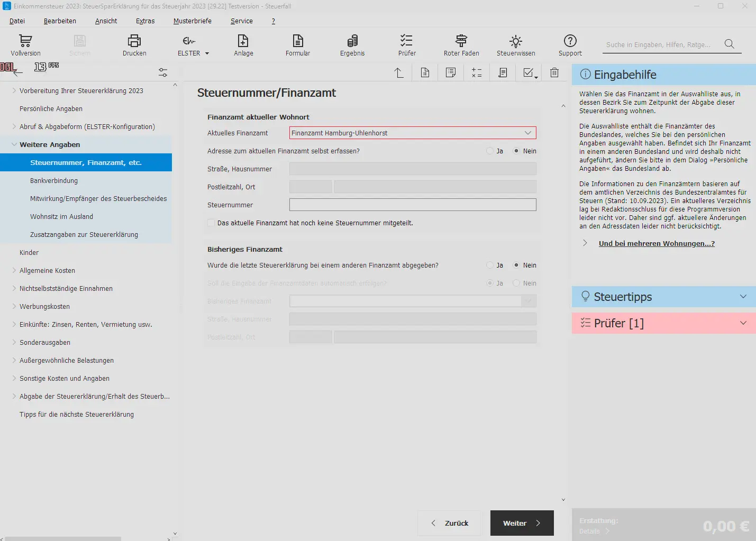Open the 'Und bei mehreren Wohnungen' link
756x541 pixels.
[657, 244]
